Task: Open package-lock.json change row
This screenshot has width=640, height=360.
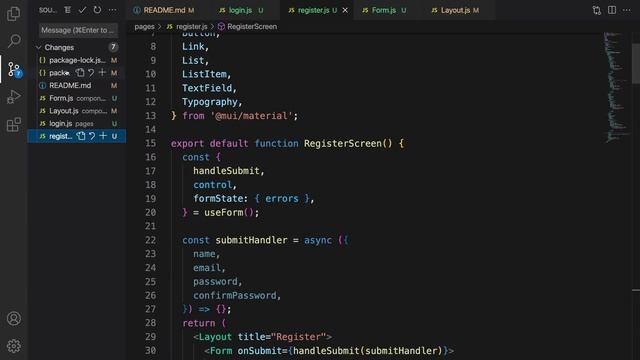Action: 77,60
